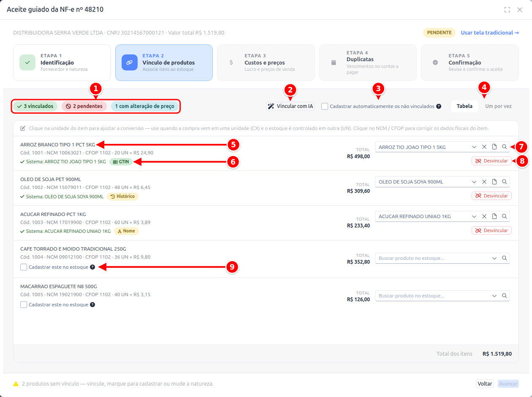532x397 pixels.
Task: Click the green check icon of Etapa 1
Action: 27,62
